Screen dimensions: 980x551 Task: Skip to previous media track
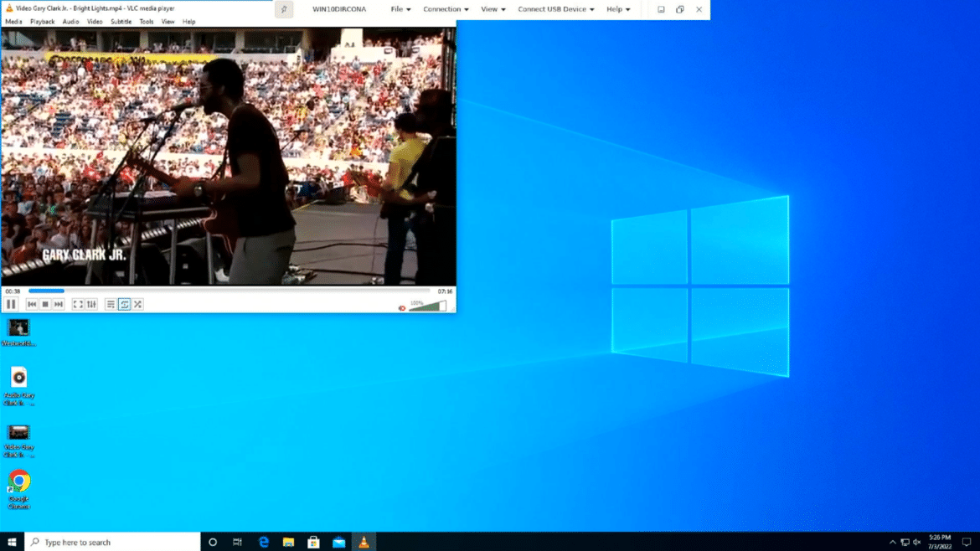[x=32, y=304]
